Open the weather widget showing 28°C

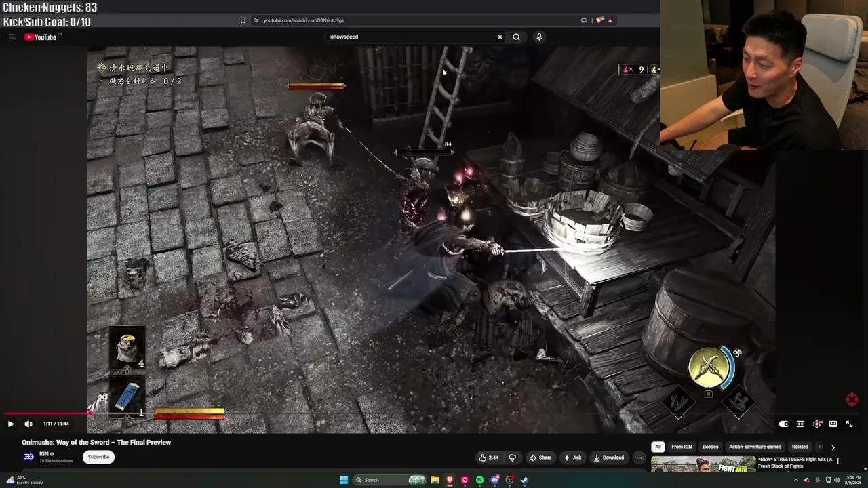[24, 480]
